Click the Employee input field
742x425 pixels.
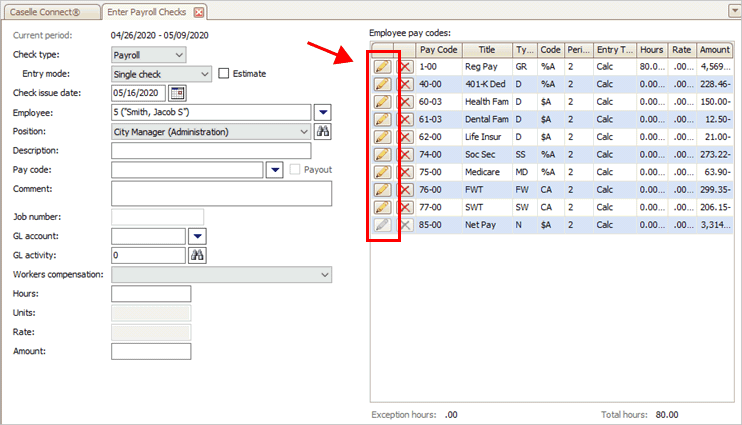coord(211,112)
